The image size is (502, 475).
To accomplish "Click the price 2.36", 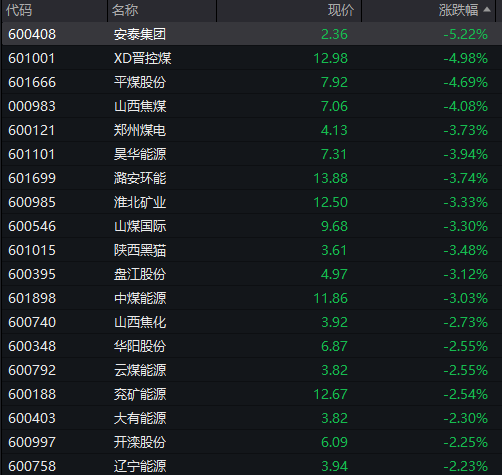I will 334,34.
